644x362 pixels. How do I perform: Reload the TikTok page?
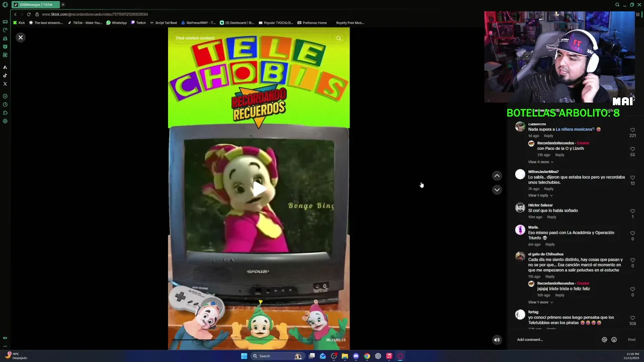[x=29, y=14]
